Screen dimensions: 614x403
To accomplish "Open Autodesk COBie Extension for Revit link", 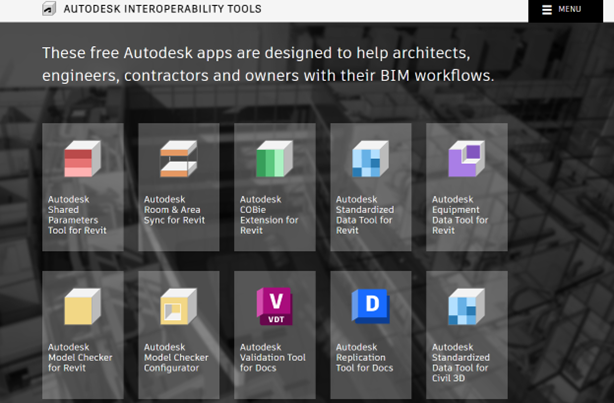I will [x=270, y=215].
